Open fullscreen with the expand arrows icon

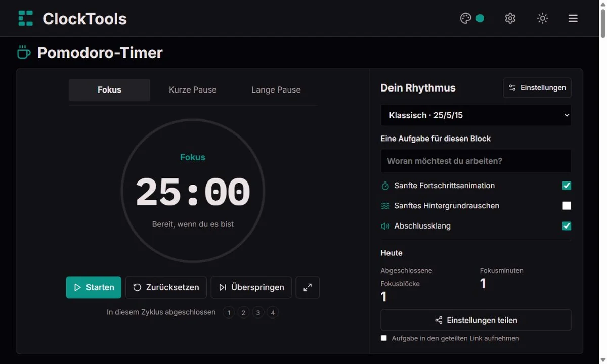pos(308,287)
